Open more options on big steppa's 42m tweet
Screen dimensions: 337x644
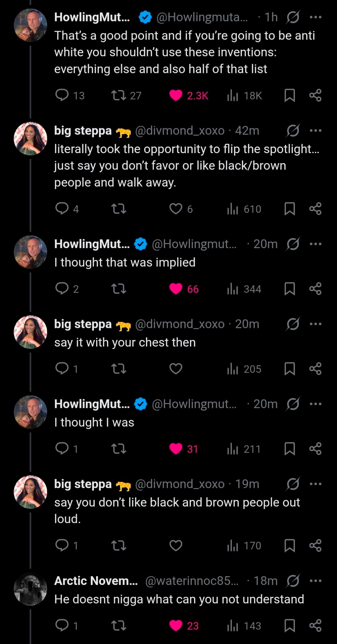pos(315,130)
